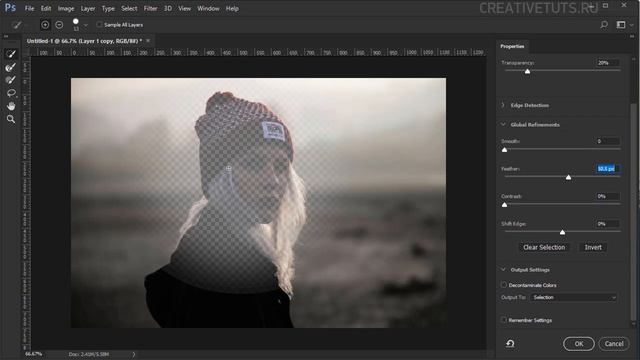Open the Filter menu
Screen dimensions: 640x360
click(x=150, y=8)
